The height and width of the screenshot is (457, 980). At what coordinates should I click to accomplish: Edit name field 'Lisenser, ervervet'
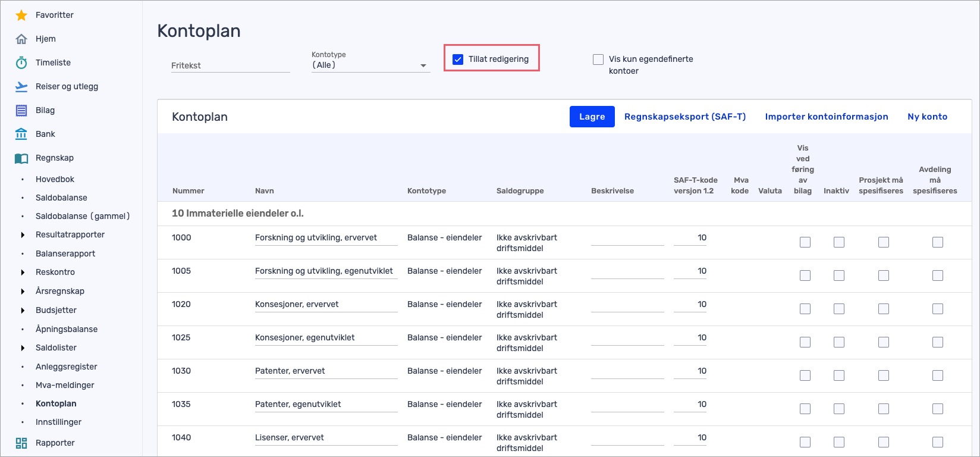click(326, 438)
